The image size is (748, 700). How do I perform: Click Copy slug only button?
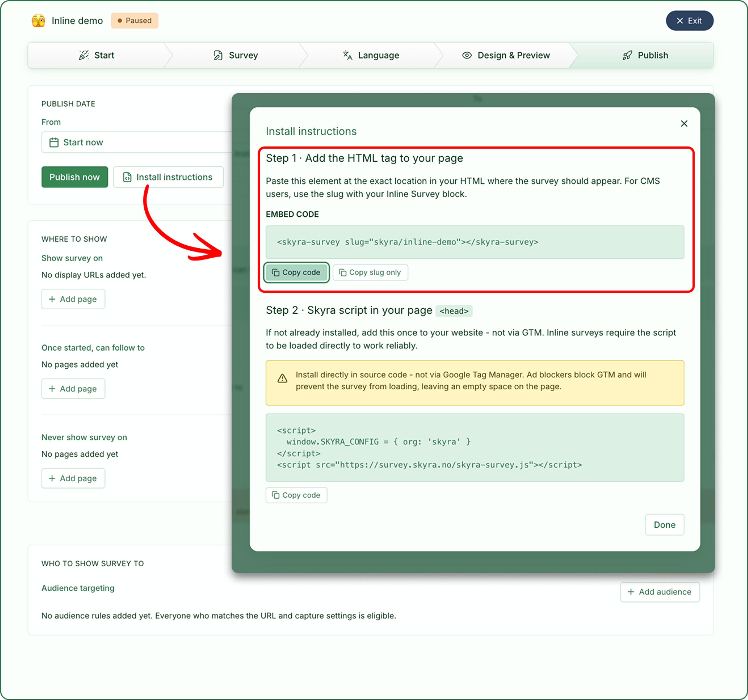(x=370, y=272)
